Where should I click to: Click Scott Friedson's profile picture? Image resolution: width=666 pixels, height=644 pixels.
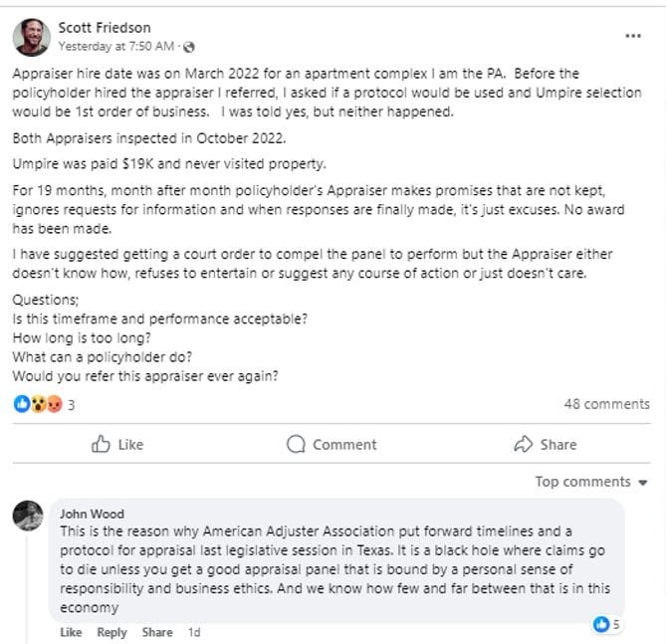(x=32, y=37)
